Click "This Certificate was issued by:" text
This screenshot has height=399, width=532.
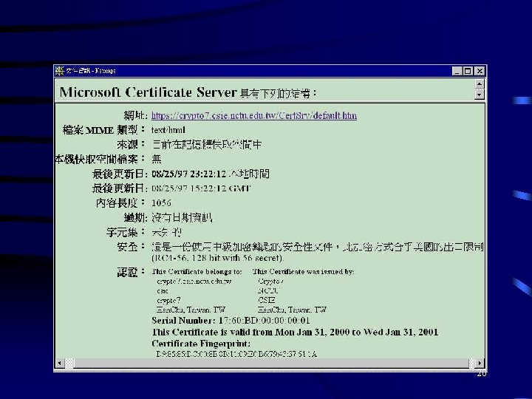pyautogui.click(x=304, y=271)
